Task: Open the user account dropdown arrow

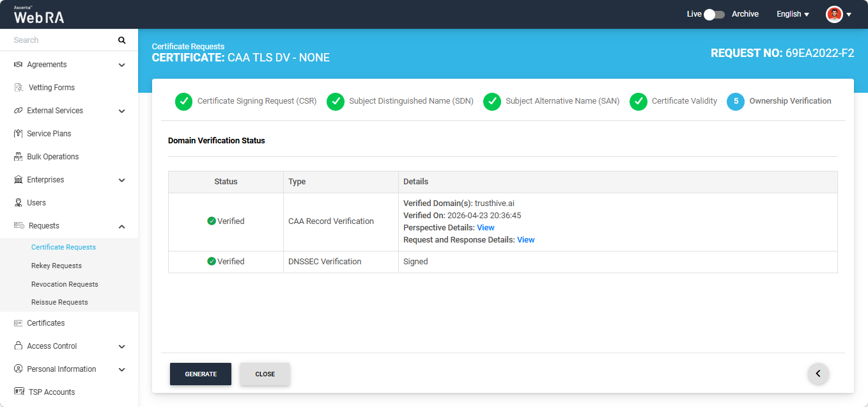Action: click(849, 15)
